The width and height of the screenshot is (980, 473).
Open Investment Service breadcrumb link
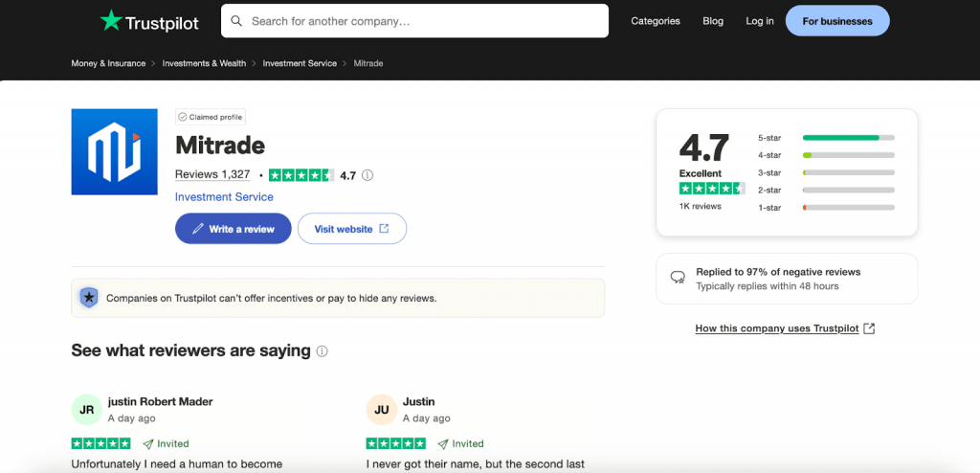300,63
